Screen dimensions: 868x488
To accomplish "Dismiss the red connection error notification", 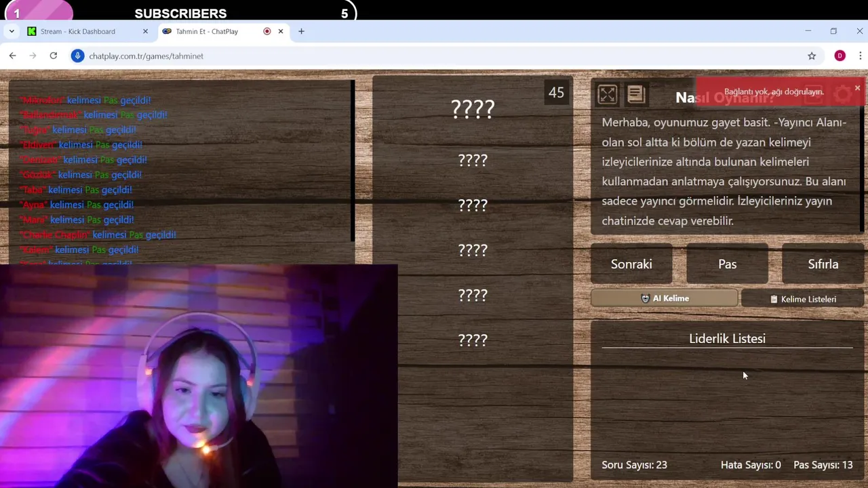I will click(x=857, y=88).
